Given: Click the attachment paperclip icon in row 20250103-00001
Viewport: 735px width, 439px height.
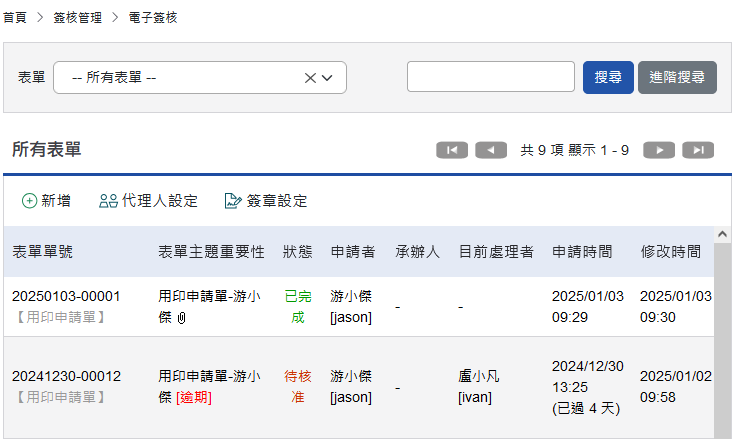Looking at the screenshot, I should click(x=181, y=318).
